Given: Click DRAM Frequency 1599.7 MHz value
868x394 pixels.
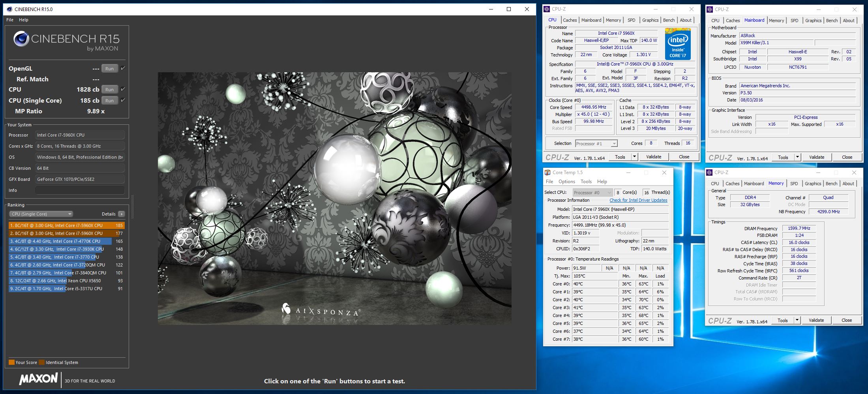Looking at the screenshot, I should 799,228.
